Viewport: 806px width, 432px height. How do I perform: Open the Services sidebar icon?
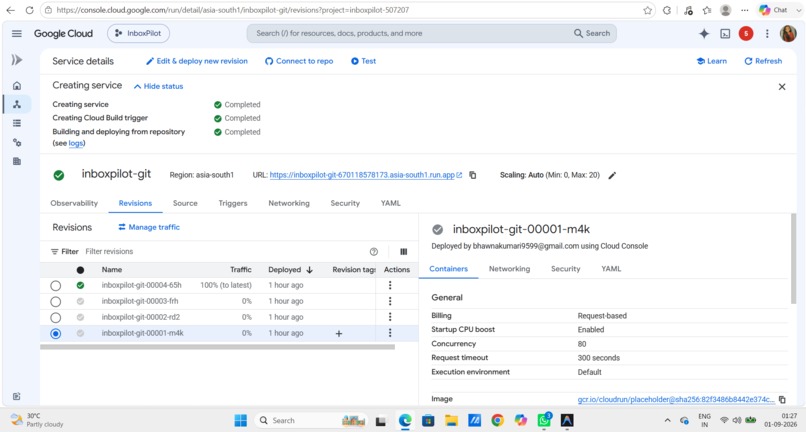pyautogui.click(x=17, y=104)
